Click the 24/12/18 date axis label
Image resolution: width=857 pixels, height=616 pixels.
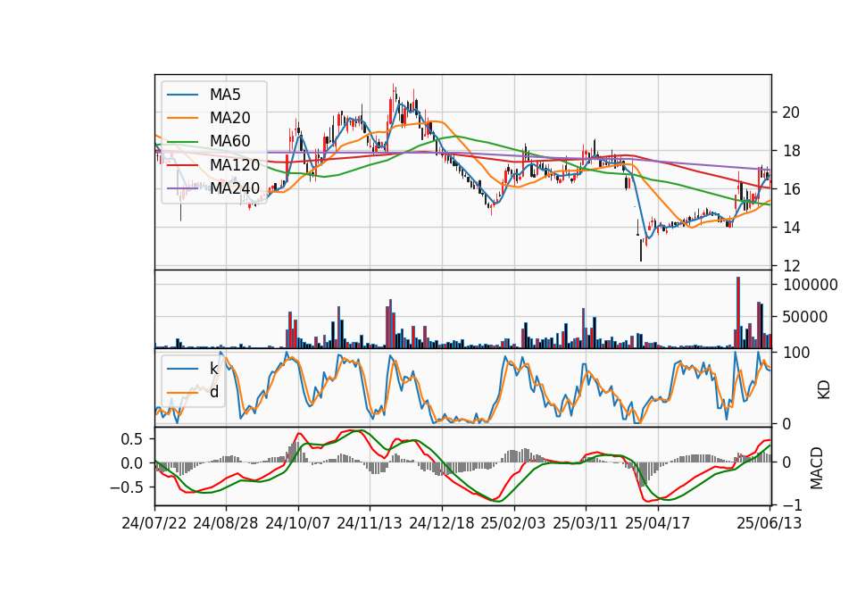coord(442,523)
